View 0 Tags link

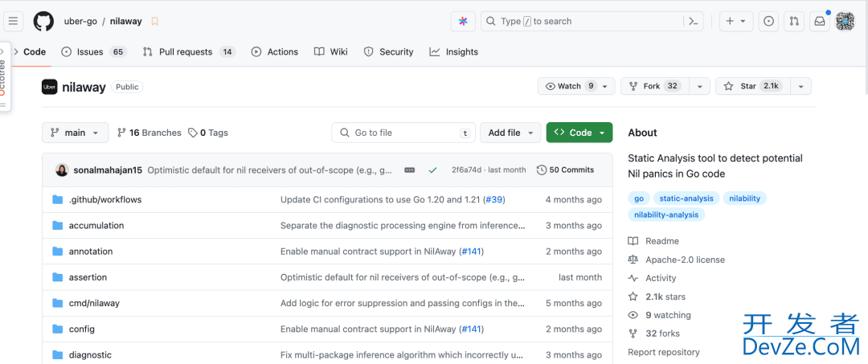coord(208,133)
